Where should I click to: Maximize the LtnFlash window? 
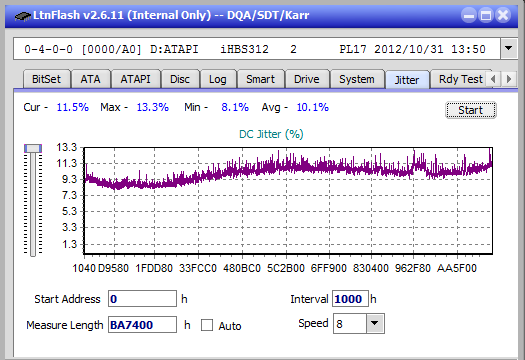(x=486, y=15)
